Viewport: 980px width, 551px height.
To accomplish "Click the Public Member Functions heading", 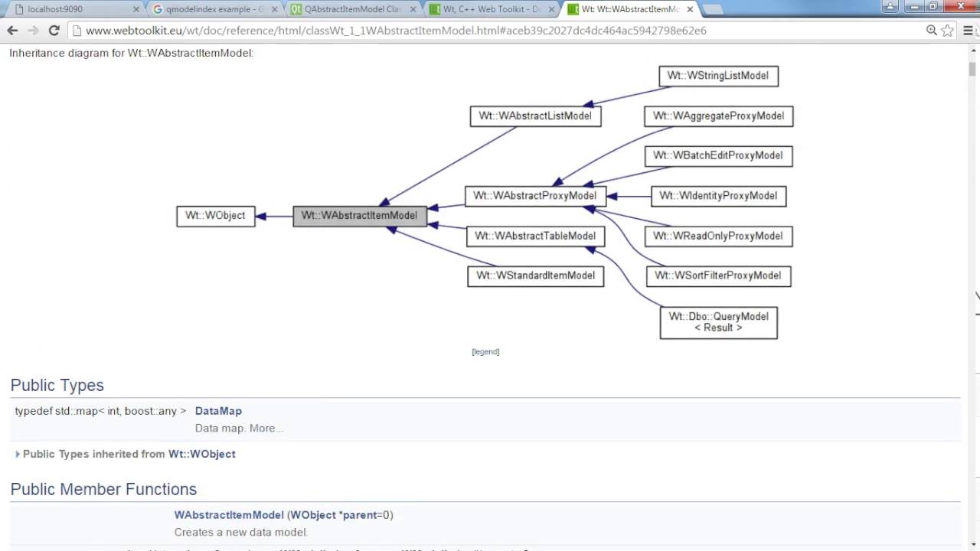I will [x=103, y=490].
